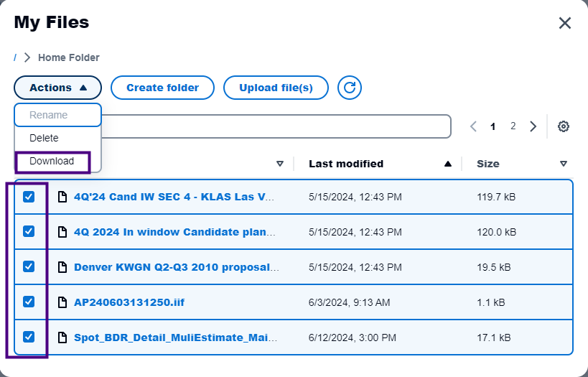Uncheck the 4Q'24 Cand IW SEC 4 file
Image resolution: width=588 pixels, height=377 pixels.
click(29, 197)
